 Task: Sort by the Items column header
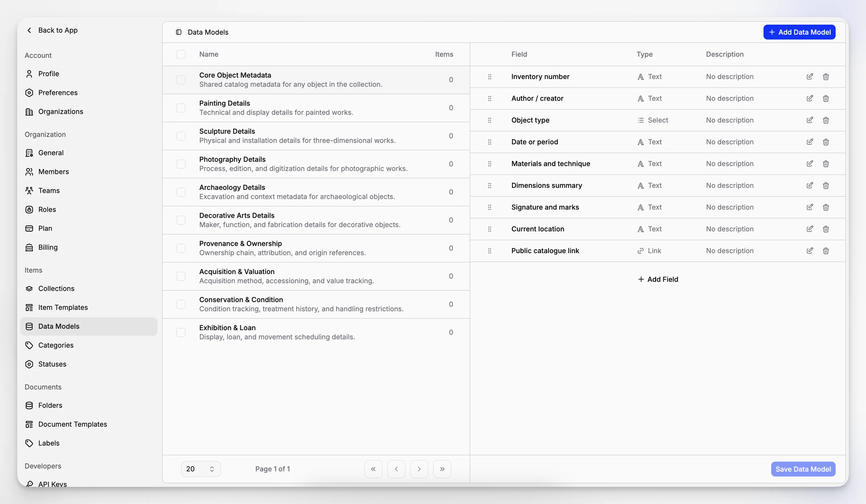[x=444, y=54]
